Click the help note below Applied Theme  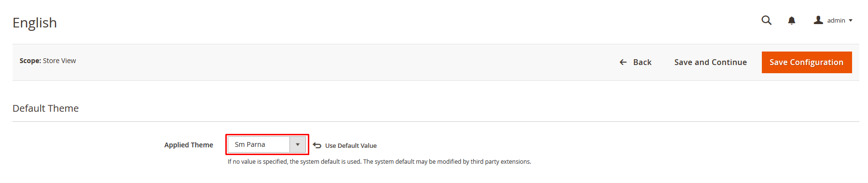(x=379, y=162)
